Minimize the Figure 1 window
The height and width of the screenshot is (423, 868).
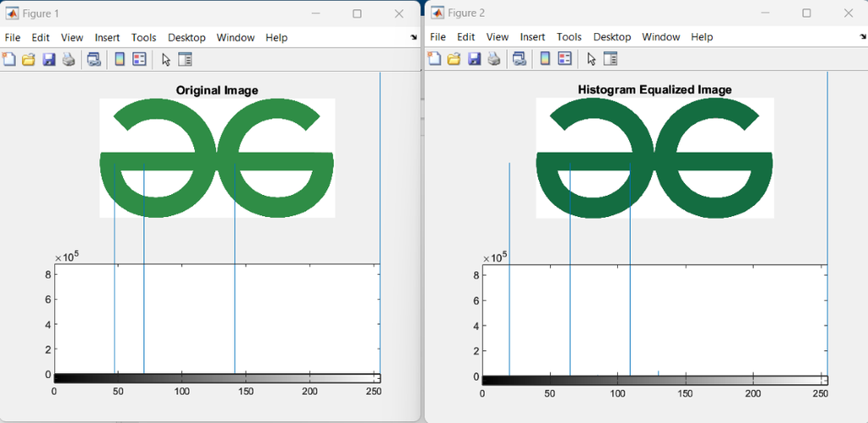coord(315,14)
